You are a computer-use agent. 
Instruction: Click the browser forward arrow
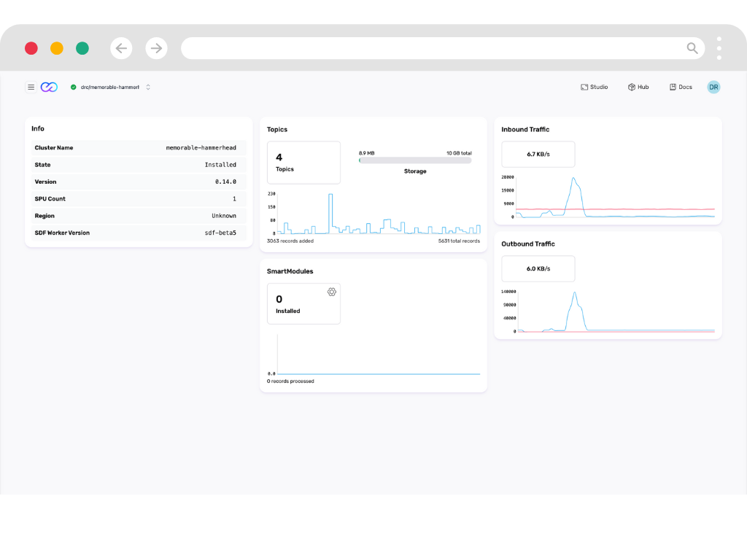156,48
